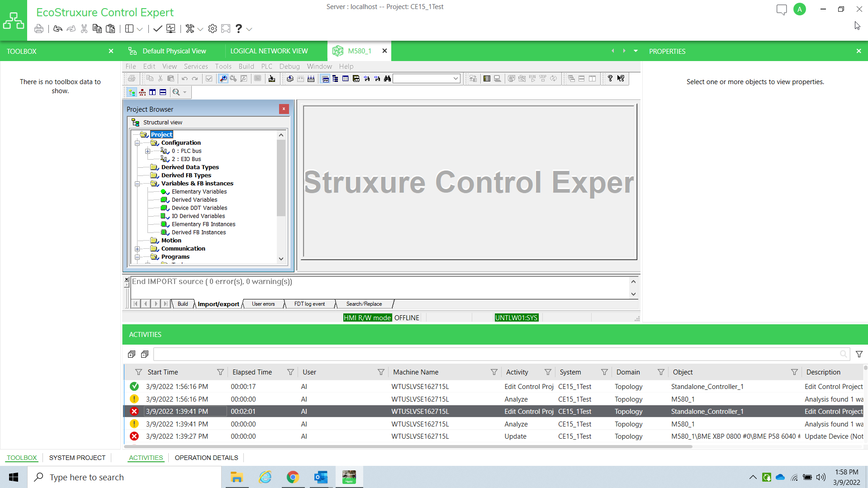This screenshot has width=868, height=488.
Task: Open the settings gear icon
Action: (213, 29)
